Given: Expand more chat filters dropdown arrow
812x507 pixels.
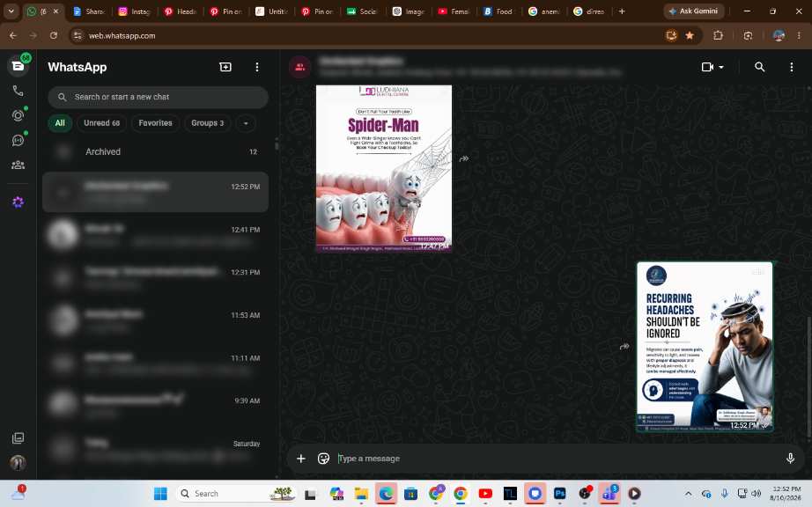Looking at the screenshot, I should (x=246, y=123).
